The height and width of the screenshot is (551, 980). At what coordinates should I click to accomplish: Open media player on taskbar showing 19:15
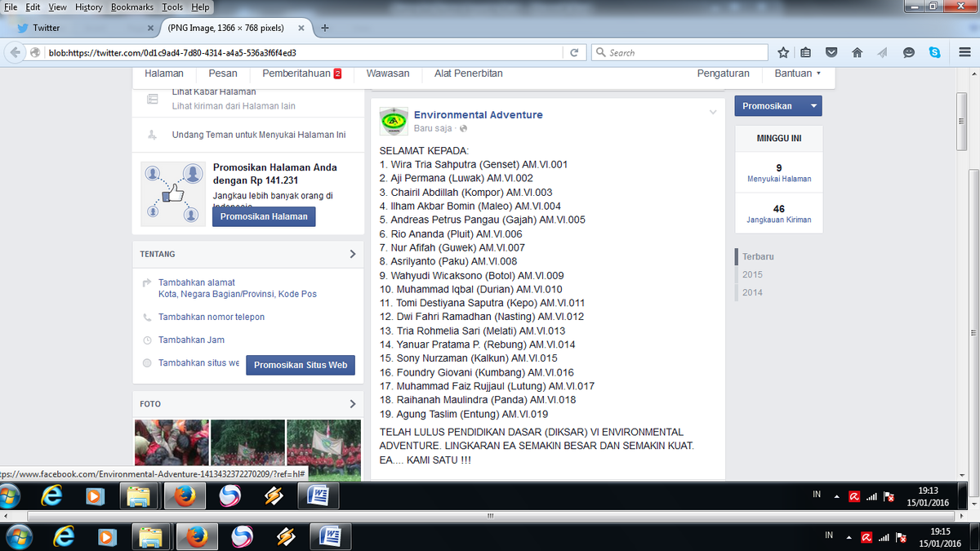pyautogui.click(x=106, y=536)
